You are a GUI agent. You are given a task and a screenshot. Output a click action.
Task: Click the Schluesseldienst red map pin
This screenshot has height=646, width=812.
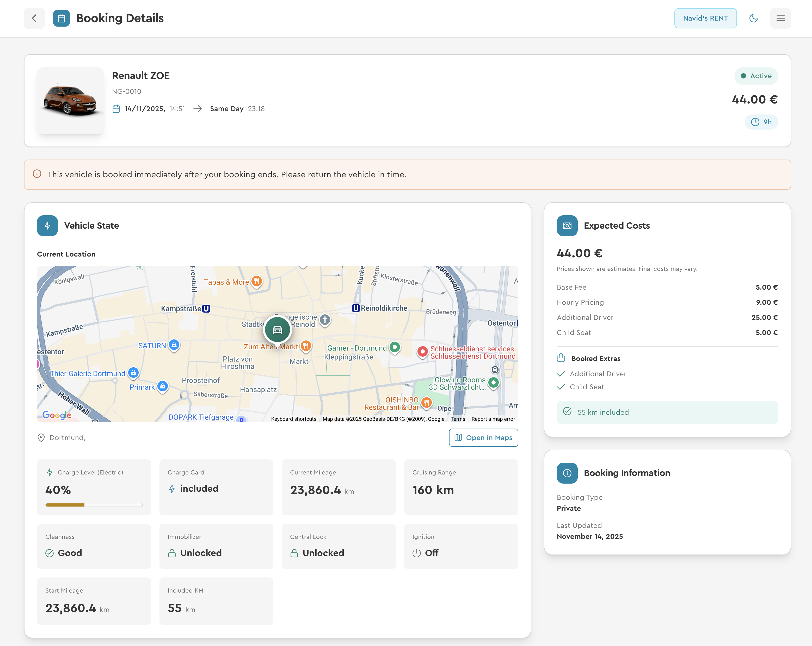(423, 351)
